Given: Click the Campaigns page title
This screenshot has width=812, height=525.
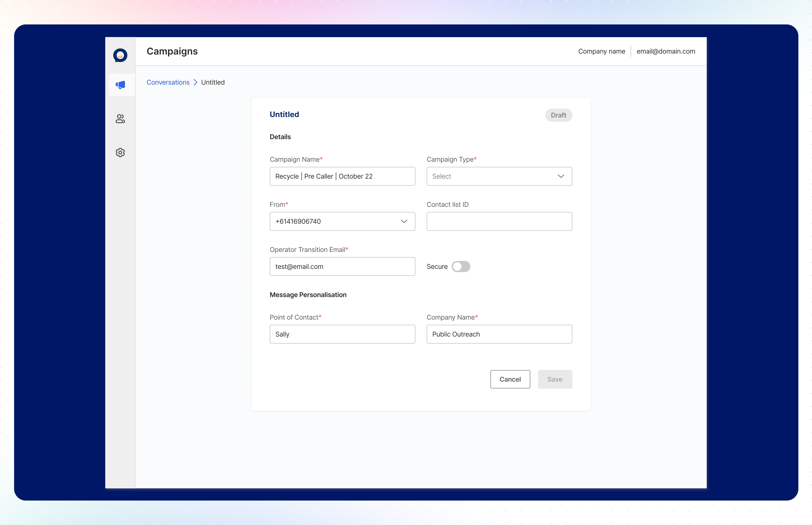Looking at the screenshot, I should 172,51.
